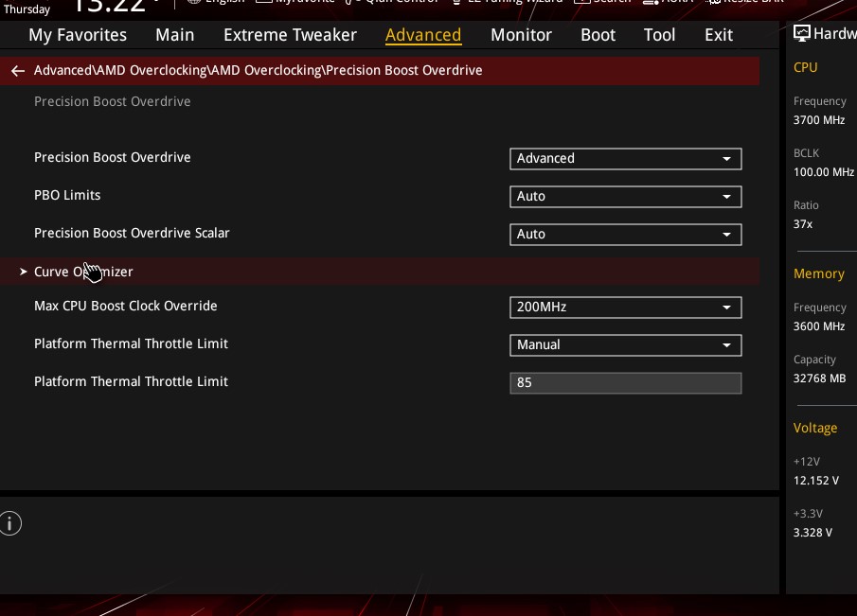Image resolution: width=857 pixels, height=616 pixels.
Task: Go back using the breadcrumb arrow
Action: point(17,70)
